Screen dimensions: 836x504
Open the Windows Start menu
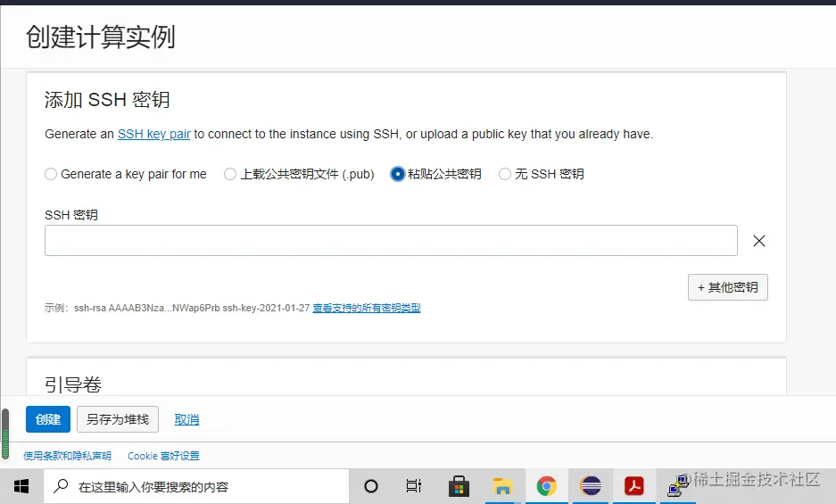point(21,486)
